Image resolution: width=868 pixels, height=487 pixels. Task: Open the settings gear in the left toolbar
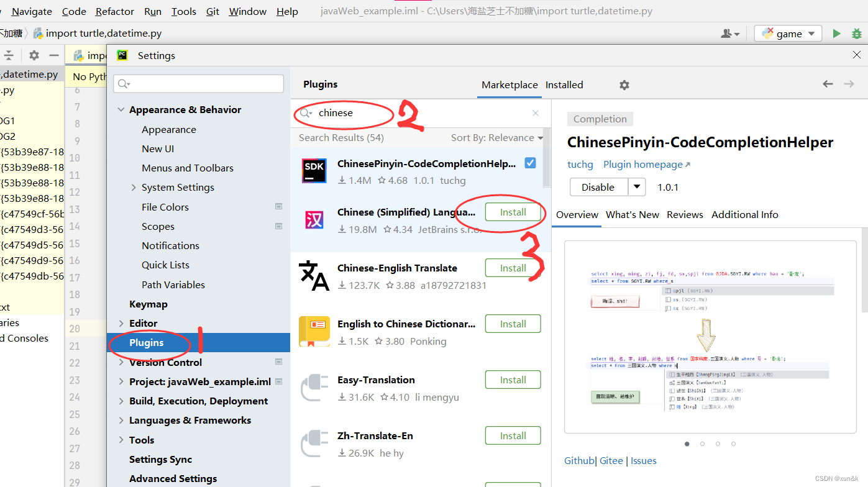(34, 55)
